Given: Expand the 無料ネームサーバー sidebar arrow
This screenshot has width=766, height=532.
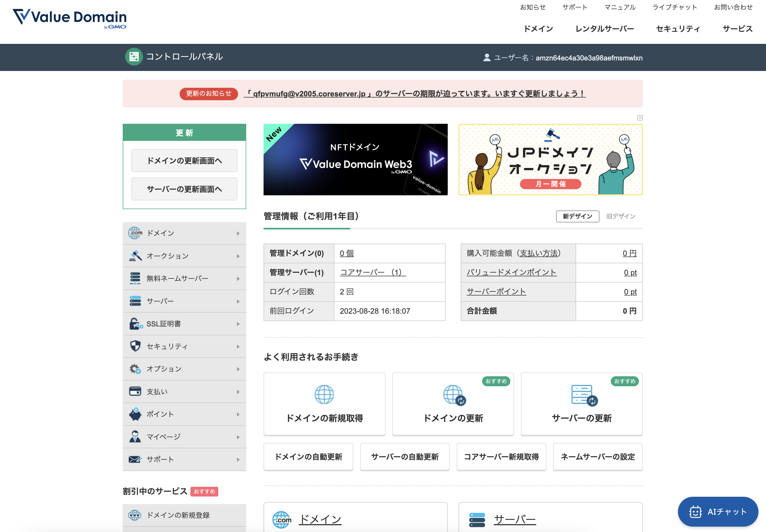Looking at the screenshot, I should [x=238, y=279].
